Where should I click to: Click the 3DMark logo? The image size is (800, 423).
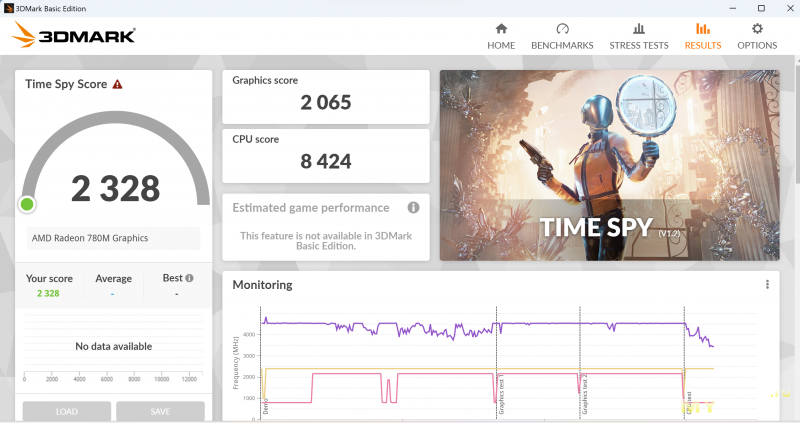point(73,35)
